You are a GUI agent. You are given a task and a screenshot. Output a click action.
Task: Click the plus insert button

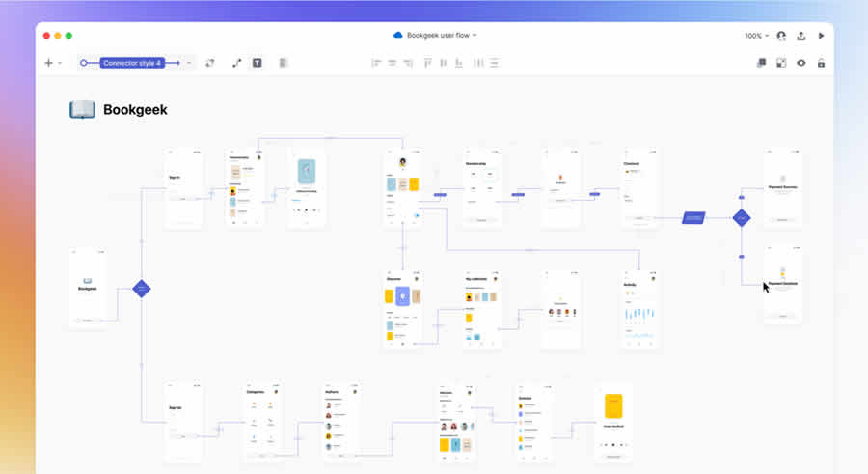point(49,63)
